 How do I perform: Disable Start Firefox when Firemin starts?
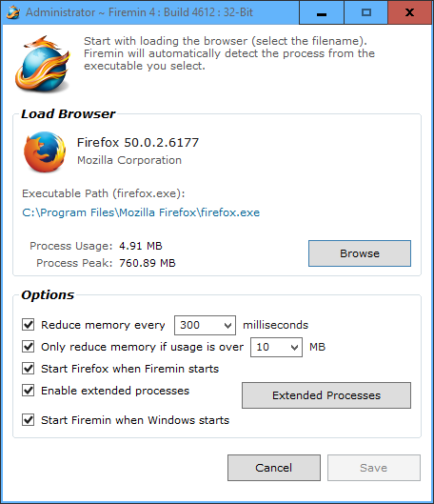coord(29,369)
